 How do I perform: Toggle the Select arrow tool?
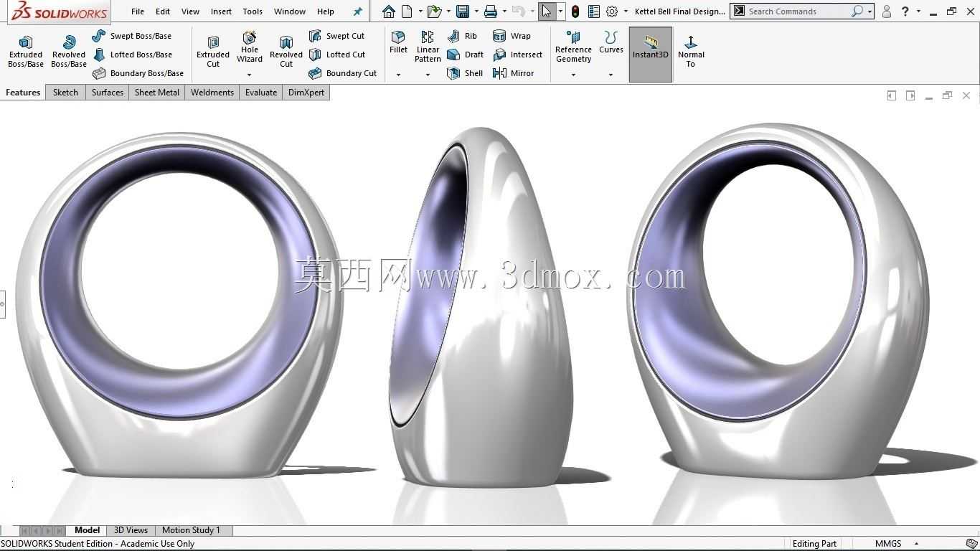click(x=547, y=11)
